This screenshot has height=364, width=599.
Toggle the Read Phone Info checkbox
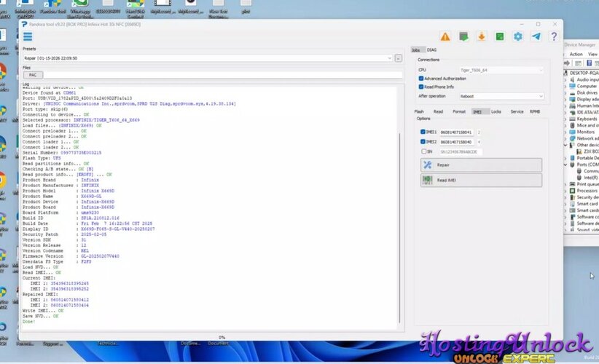(x=421, y=87)
